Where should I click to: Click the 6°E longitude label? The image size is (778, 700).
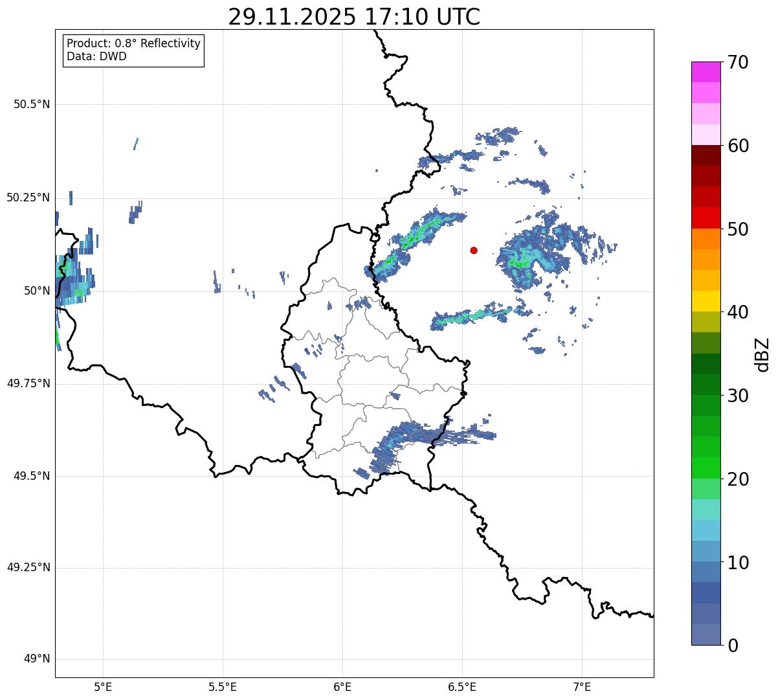[x=342, y=686]
